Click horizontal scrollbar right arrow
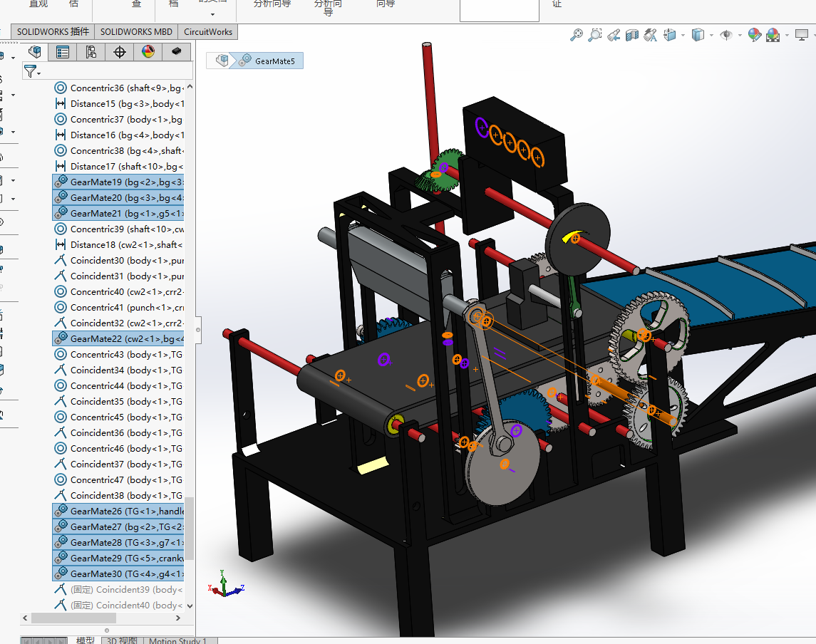 pos(178,618)
